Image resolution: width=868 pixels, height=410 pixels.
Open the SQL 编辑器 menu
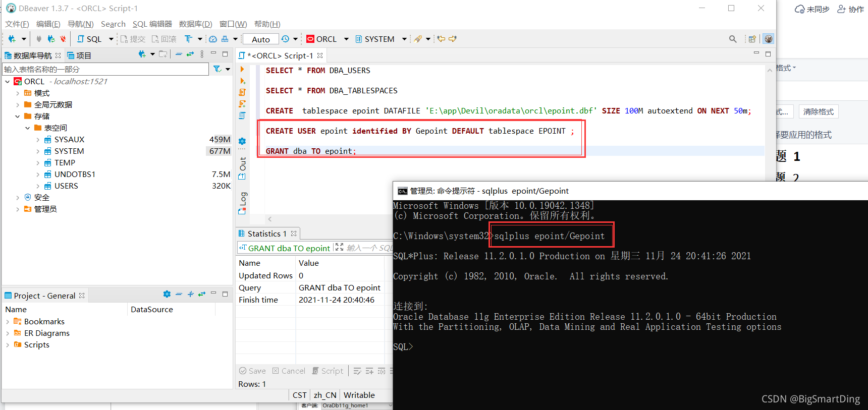click(152, 24)
